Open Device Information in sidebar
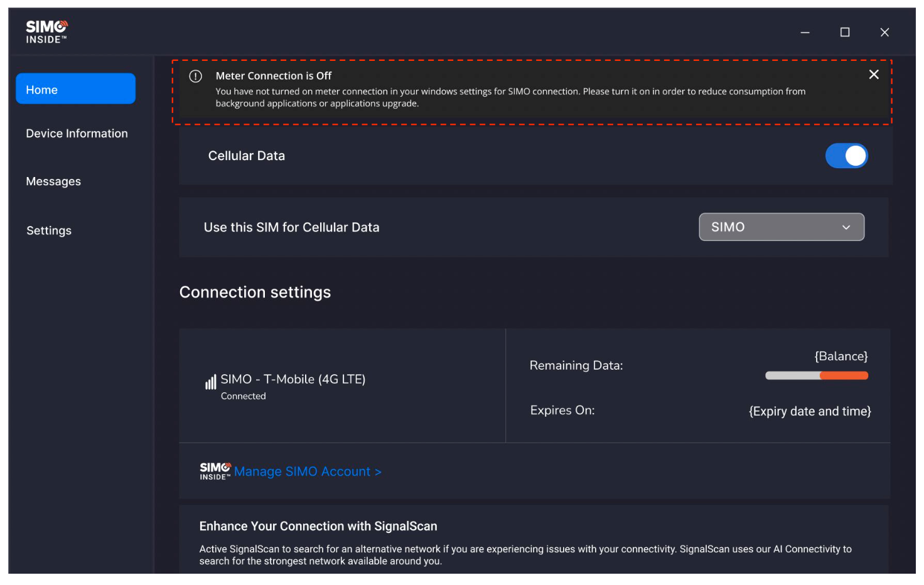Image resolution: width=924 pixels, height=585 pixels. [x=77, y=134]
